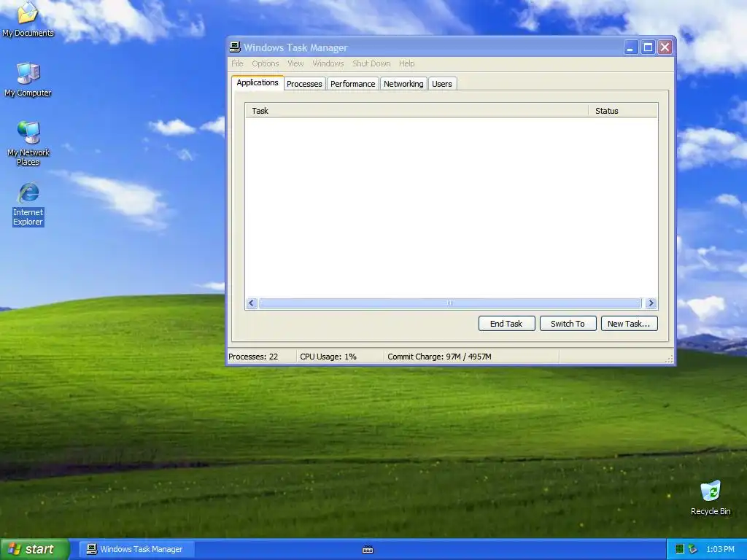This screenshot has height=560, width=747.
Task: Sort by the Task column header
Action: pos(417,111)
